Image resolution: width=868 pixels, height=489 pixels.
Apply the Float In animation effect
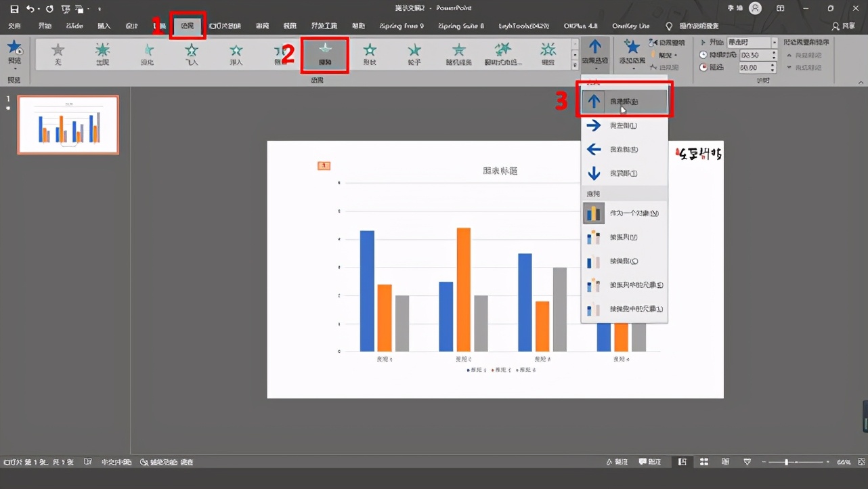236,54
